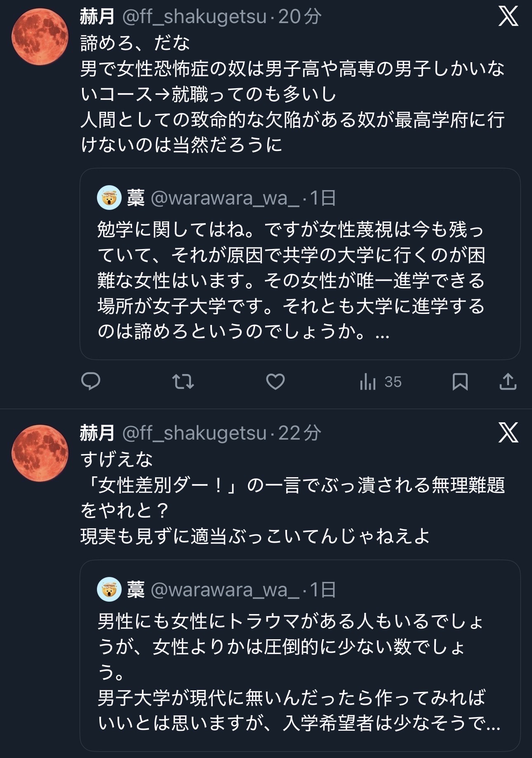Click the 20分 timestamp on first post
This screenshot has width=532, height=758.
pyautogui.click(x=300, y=17)
